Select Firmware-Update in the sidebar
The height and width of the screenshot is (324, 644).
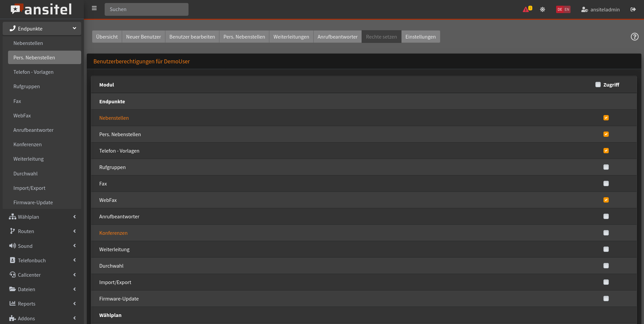click(x=33, y=203)
